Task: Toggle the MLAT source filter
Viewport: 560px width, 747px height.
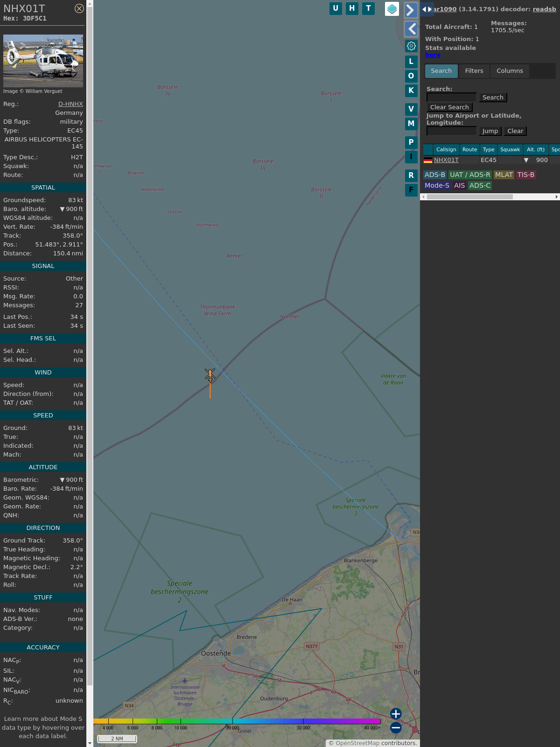Action: pos(504,175)
